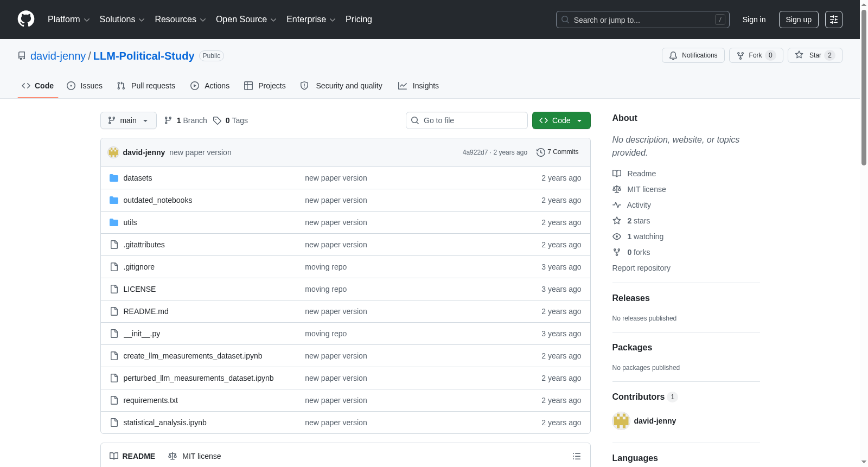This screenshot has width=868, height=467.
Task: Open the main branch selector dropdown
Action: 129,120
